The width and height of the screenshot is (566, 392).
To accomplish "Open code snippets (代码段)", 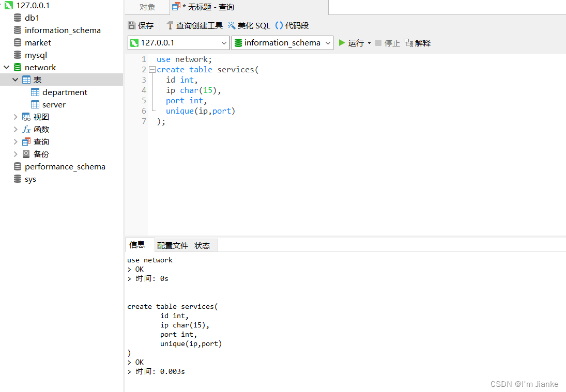I will [292, 25].
